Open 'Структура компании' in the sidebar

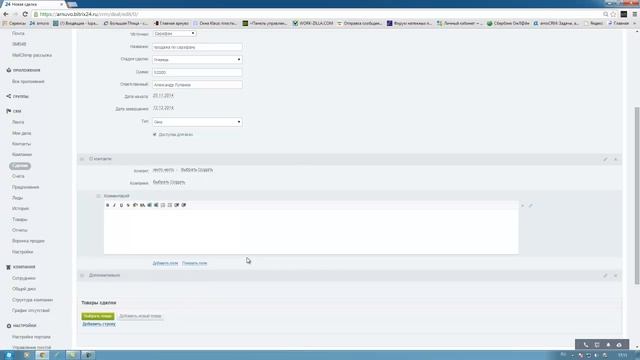click(x=32, y=300)
